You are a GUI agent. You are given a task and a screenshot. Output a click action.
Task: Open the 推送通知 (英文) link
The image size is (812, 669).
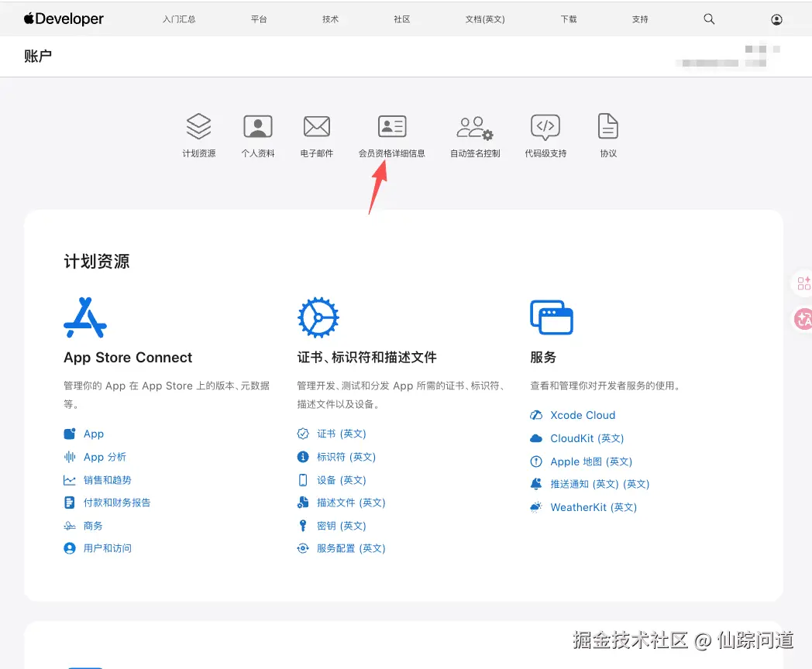tap(600, 484)
